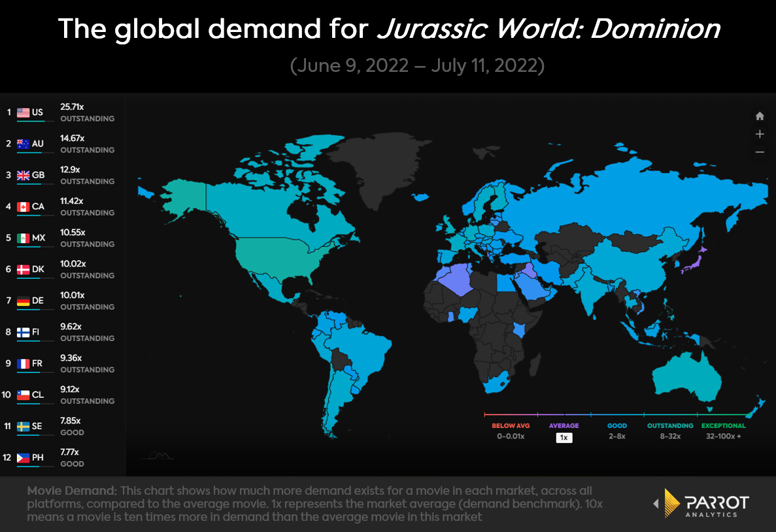The height and width of the screenshot is (532, 776).
Task: Click the Movie Demand description heading
Action: coord(72,491)
